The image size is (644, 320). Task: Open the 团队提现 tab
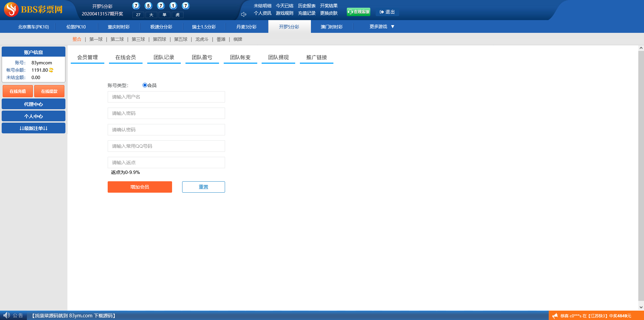pyautogui.click(x=278, y=57)
